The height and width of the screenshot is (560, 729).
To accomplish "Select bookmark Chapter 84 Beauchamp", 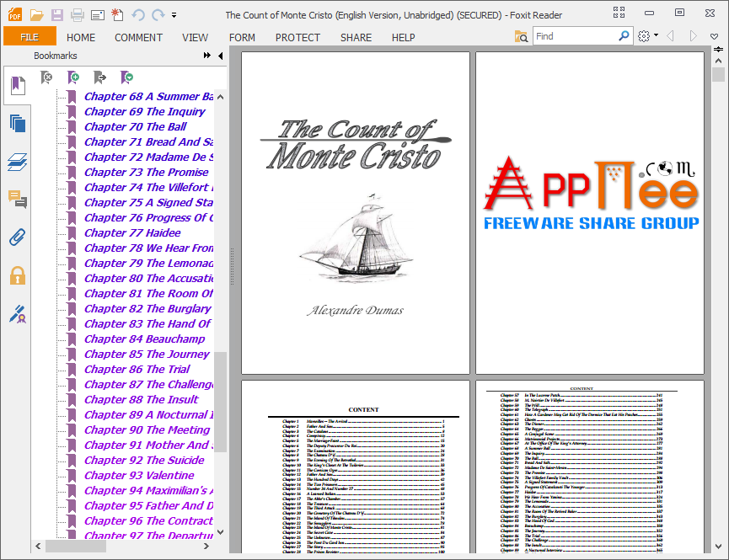I will coord(145,339).
